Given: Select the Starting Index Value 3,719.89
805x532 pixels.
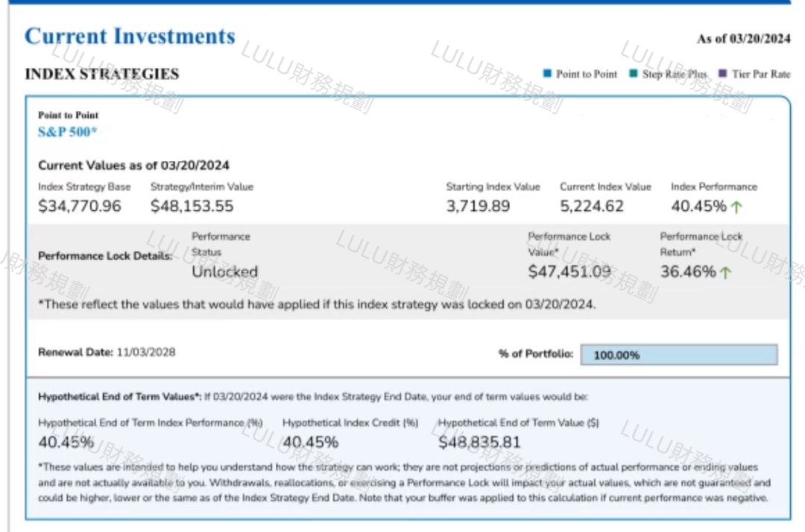Looking at the screenshot, I should [x=478, y=206].
